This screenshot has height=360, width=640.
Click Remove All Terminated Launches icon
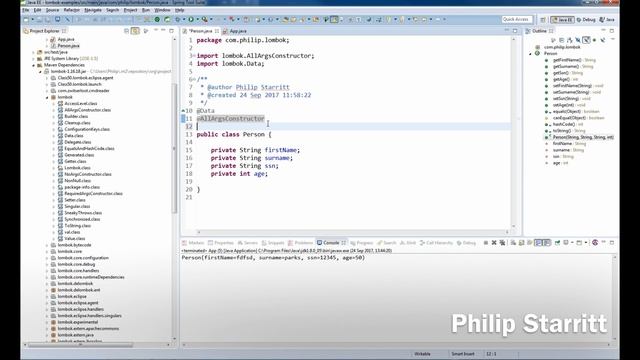pyautogui.click(x=502, y=243)
